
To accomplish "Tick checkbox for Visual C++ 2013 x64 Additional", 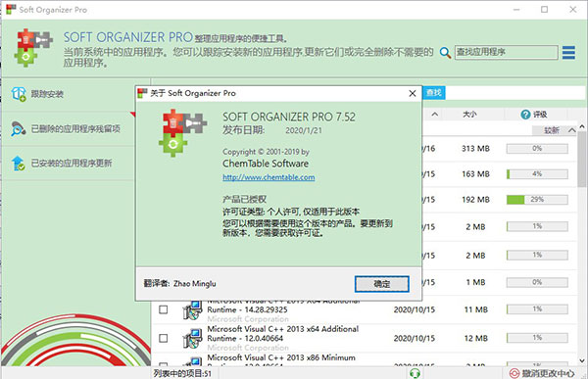I will pos(163,338).
